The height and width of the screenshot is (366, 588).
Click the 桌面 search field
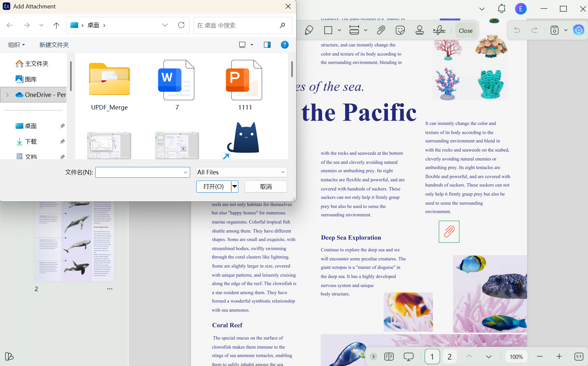point(243,25)
